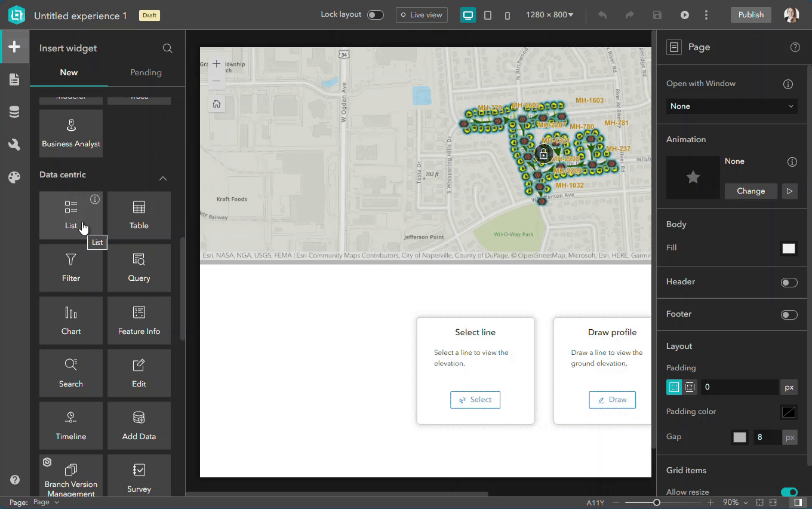Open the Open with Window dropdown
This screenshot has height=509, width=812.
click(x=732, y=106)
